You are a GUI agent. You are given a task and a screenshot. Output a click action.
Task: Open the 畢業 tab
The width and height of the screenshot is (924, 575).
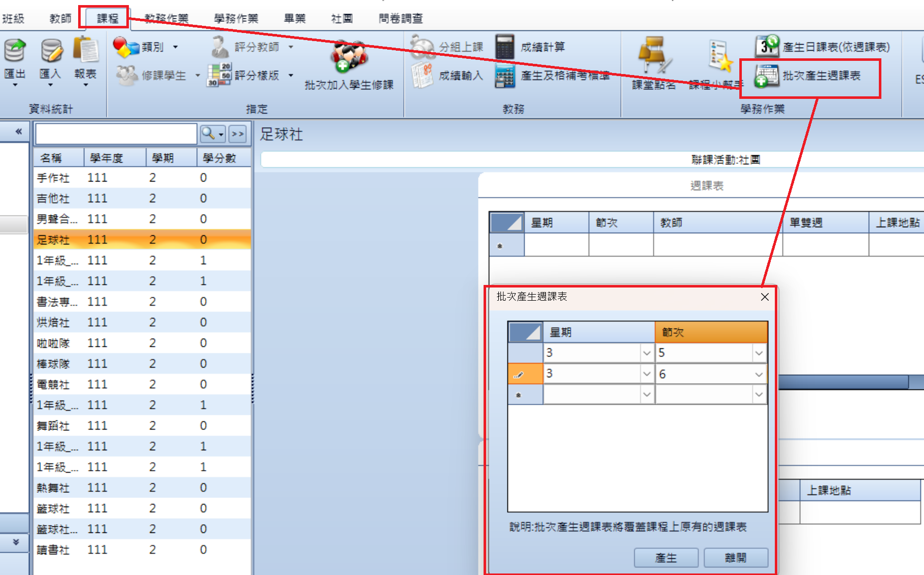[295, 18]
